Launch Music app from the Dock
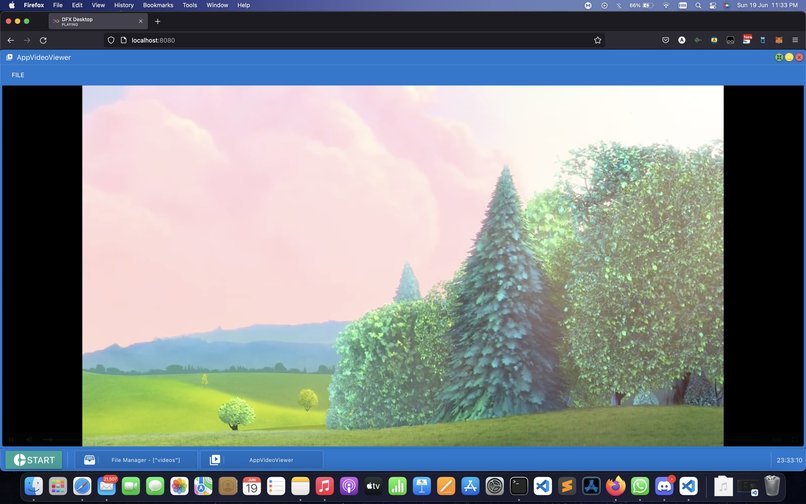Viewport: 806px width, 504px height. click(x=324, y=485)
